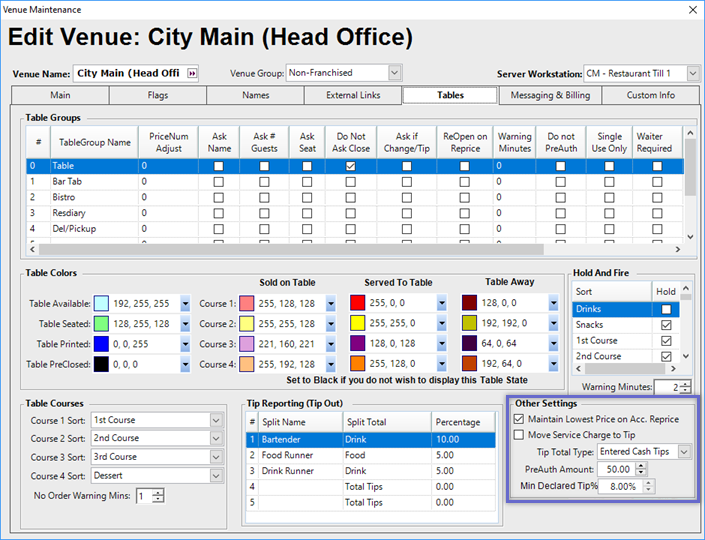Open color arrow for top Served To Table
Image resolution: width=705 pixels, height=540 pixels.
442,303
